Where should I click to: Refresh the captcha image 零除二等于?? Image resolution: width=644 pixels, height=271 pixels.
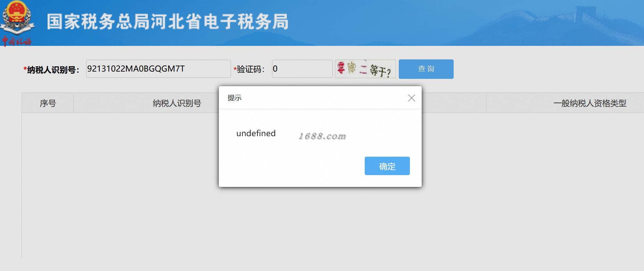[365, 69]
